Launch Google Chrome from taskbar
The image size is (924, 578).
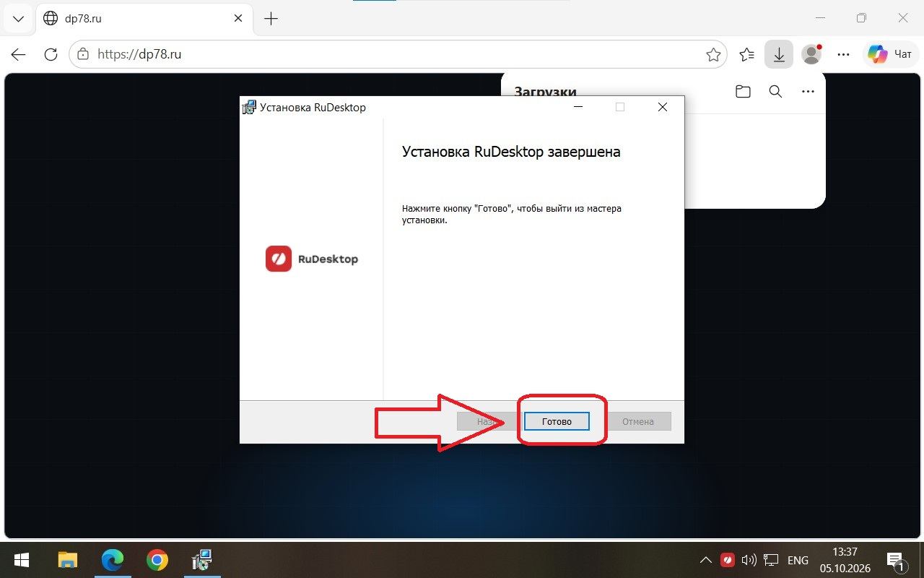coord(157,560)
